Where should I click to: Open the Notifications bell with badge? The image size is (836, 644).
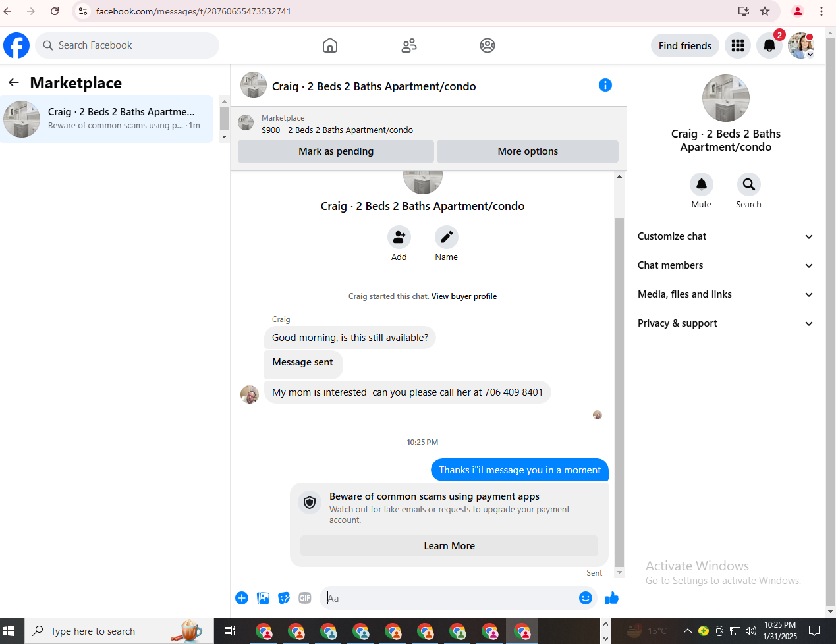(769, 45)
